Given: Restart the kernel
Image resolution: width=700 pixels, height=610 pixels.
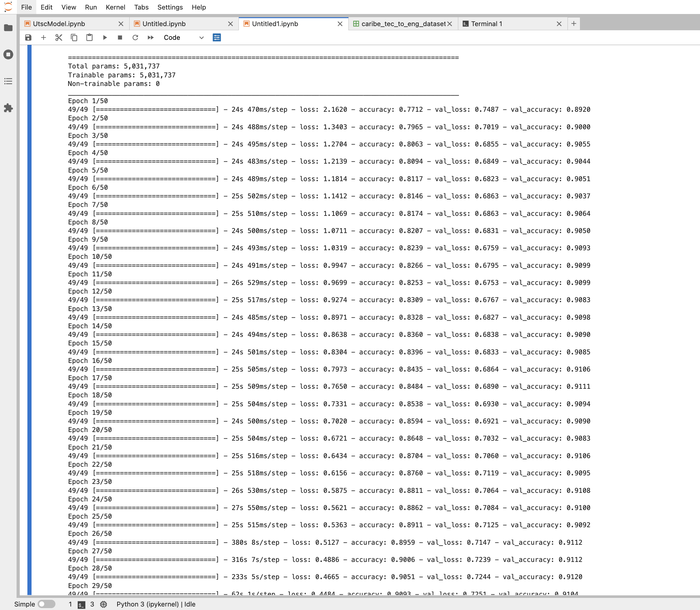Looking at the screenshot, I should (x=135, y=38).
